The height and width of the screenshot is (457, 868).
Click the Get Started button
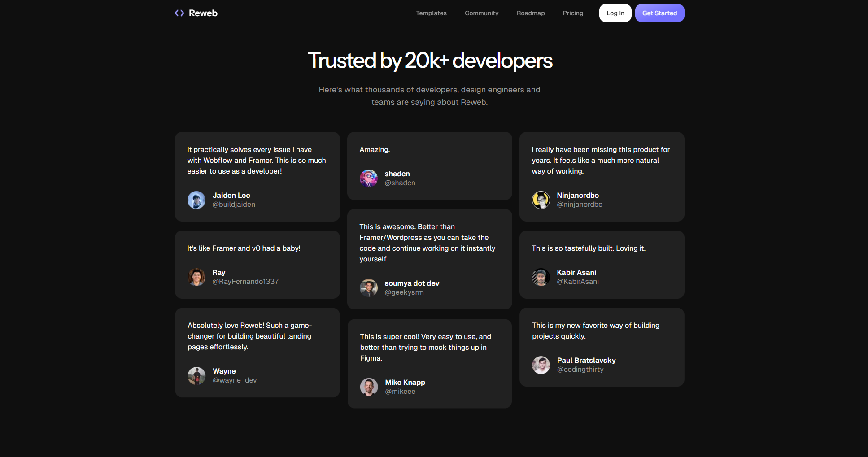click(659, 13)
